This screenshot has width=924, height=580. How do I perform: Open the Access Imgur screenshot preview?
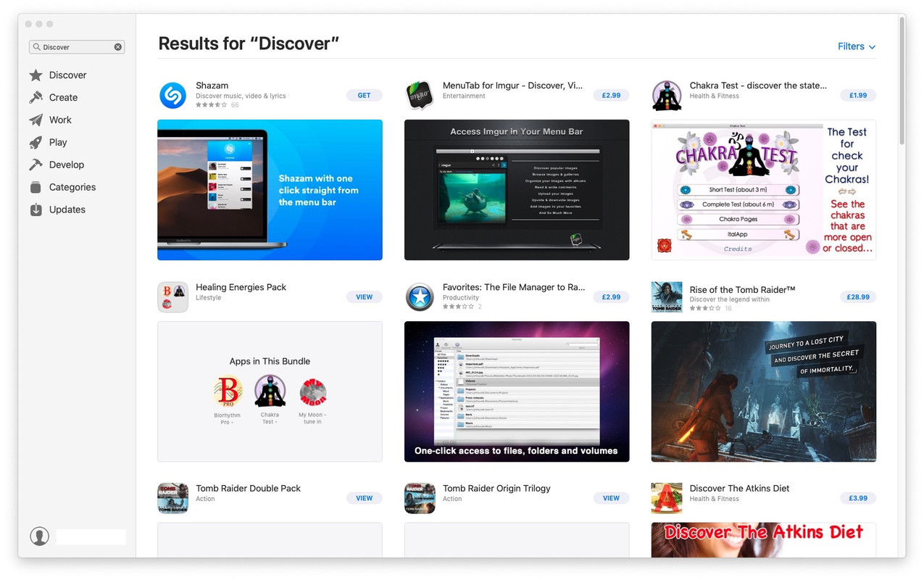pyautogui.click(x=517, y=190)
